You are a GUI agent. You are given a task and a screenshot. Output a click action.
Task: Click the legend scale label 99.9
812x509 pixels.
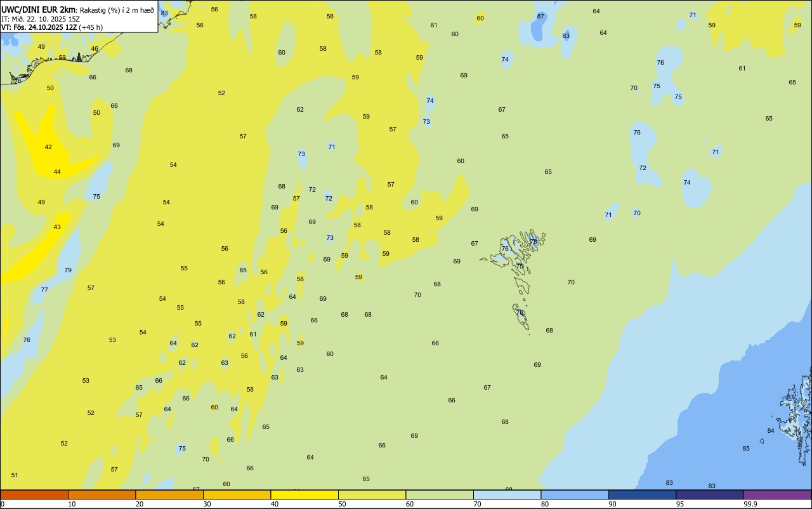[750, 504]
